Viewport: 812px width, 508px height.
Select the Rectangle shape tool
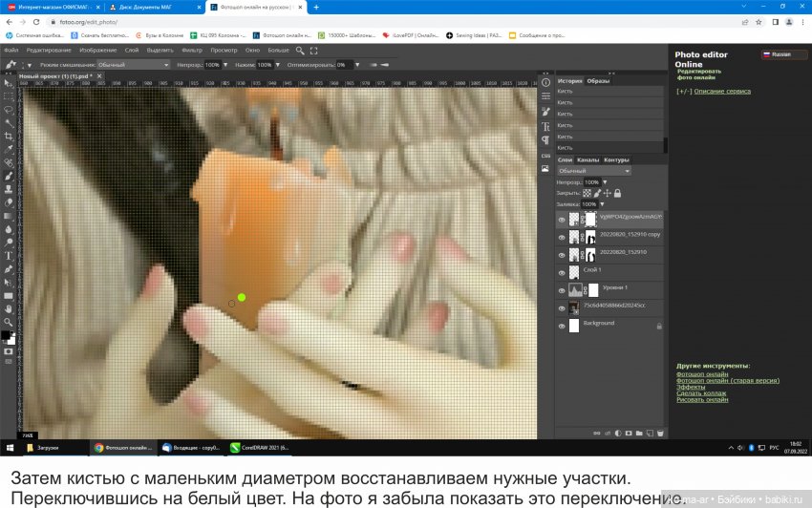pyautogui.click(x=9, y=296)
